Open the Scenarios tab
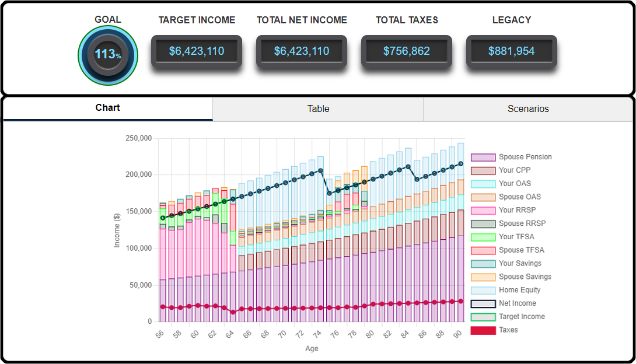This screenshot has height=364, width=636. click(528, 109)
